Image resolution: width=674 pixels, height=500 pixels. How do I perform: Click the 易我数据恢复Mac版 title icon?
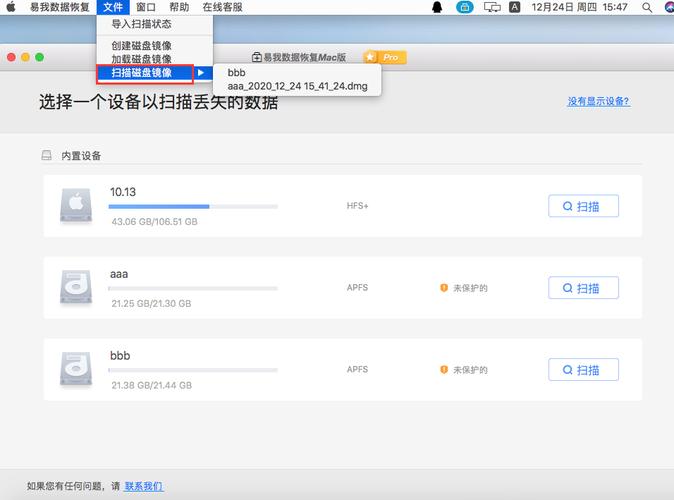257,57
